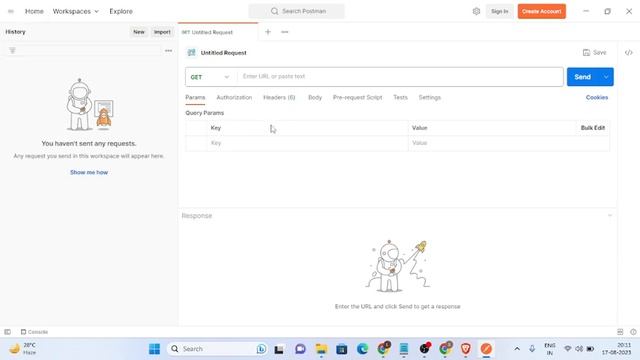Click the Value input cell
Screen dimensions: 640x360
pyautogui.click(x=509, y=143)
